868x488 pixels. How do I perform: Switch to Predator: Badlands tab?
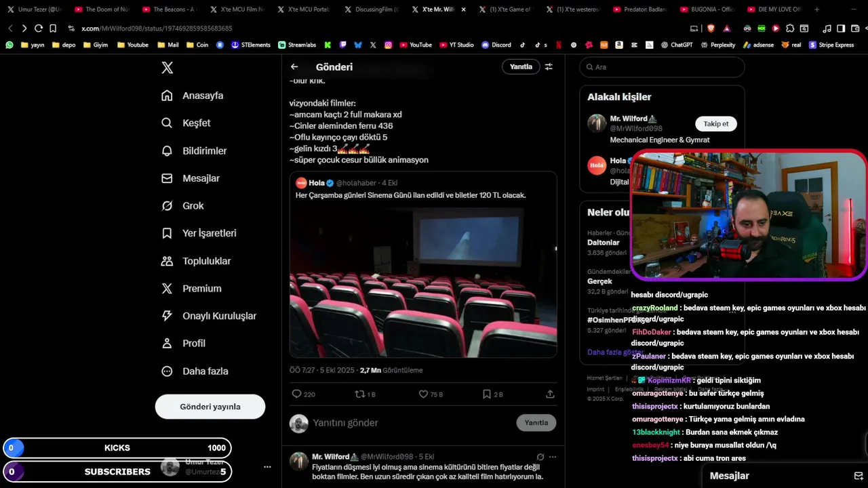pos(641,9)
